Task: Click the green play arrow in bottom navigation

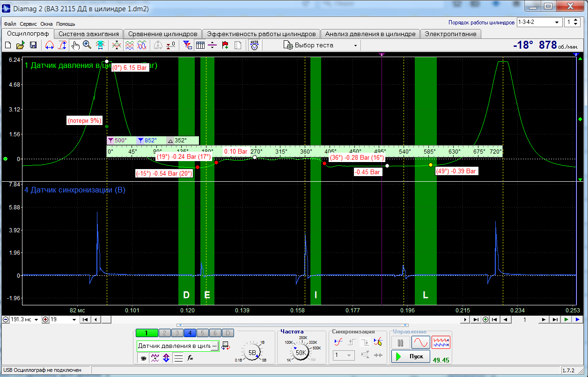Action: tap(566, 319)
